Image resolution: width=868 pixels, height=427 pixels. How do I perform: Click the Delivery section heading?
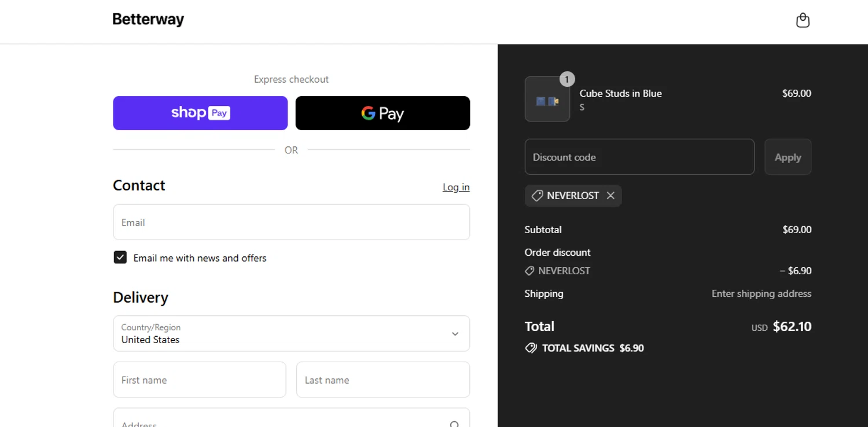click(141, 297)
